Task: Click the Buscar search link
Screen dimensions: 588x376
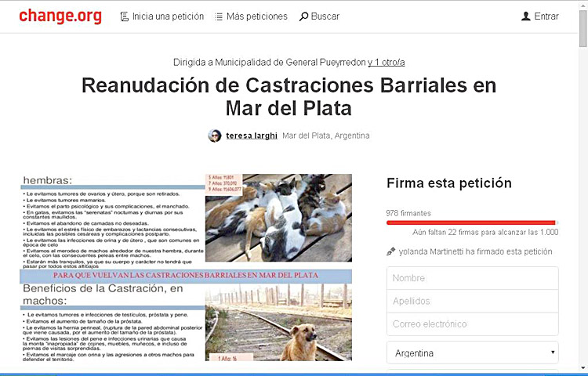Action: 325,16
